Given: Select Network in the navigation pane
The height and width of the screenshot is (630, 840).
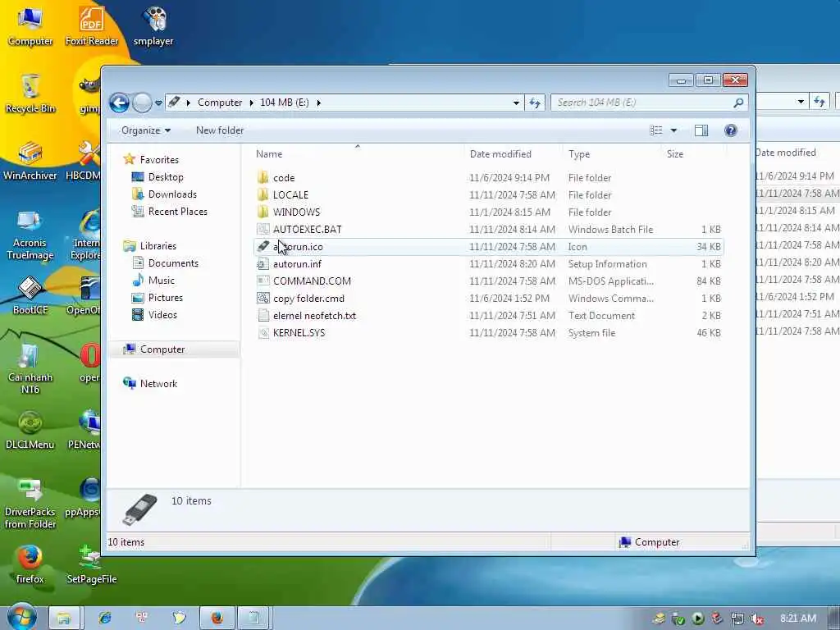Looking at the screenshot, I should 158,384.
